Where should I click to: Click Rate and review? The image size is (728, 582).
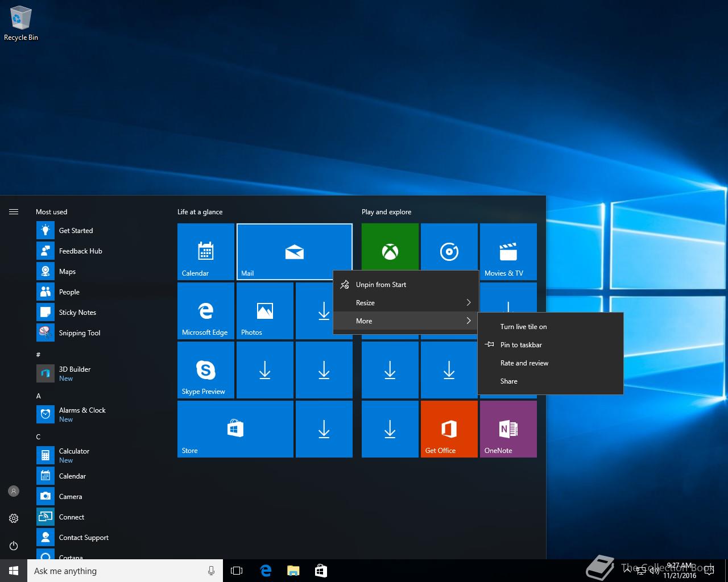coord(524,363)
